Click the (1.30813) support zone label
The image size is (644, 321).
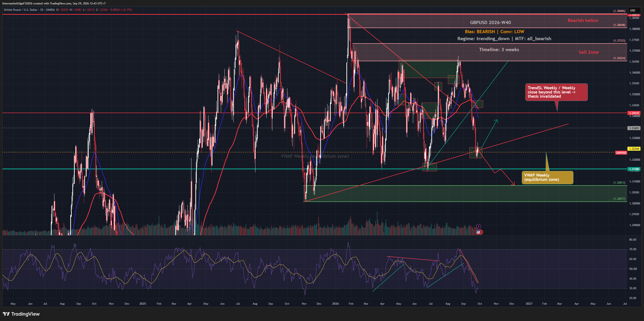[619, 183]
